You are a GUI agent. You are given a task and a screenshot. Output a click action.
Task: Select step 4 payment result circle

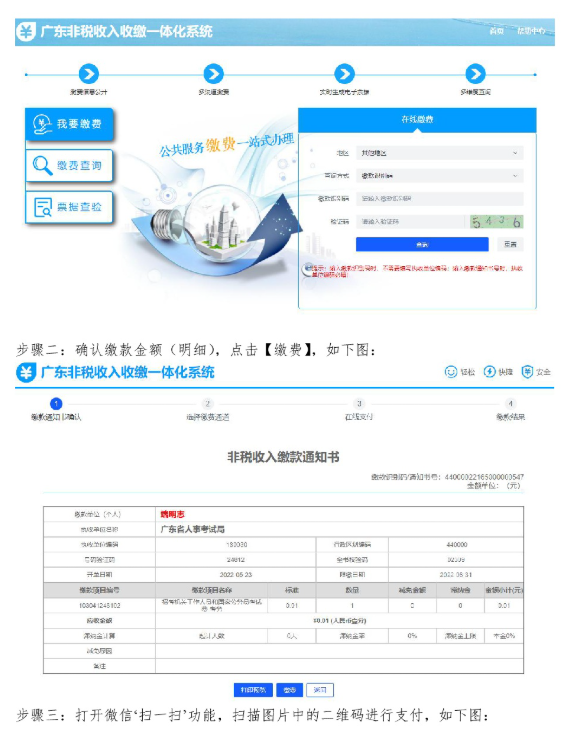(510, 404)
